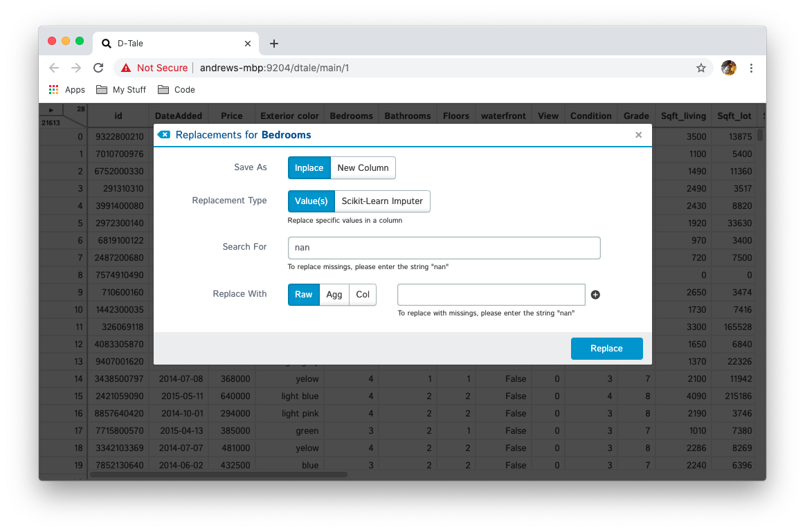Click Sqft_living cell 2286
The height and width of the screenshot is (532, 805).
[x=684, y=448]
